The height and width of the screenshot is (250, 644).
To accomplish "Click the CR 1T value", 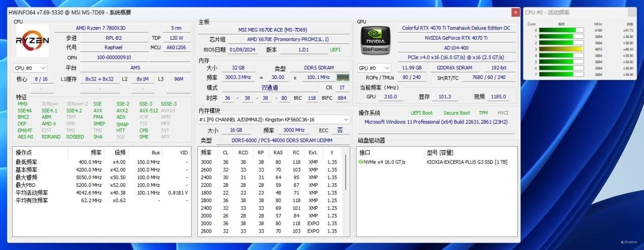I will [x=342, y=88].
